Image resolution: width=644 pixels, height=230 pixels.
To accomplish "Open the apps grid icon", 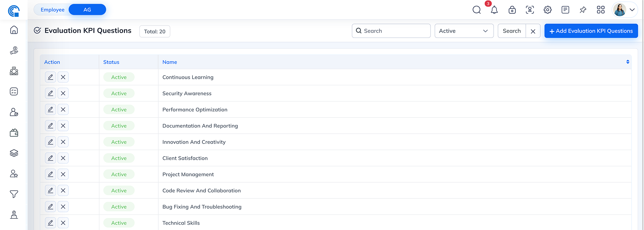I will [x=600, y=10].
